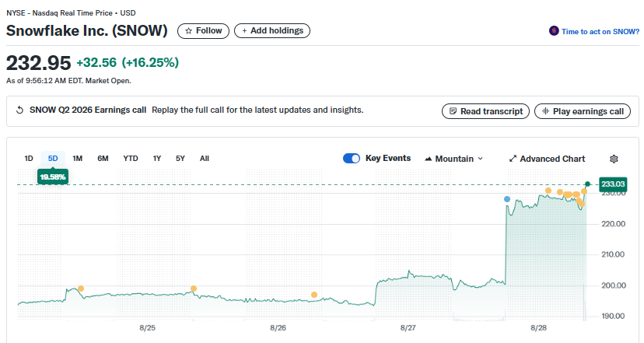Follow Snowflake Inc. stock

(x=203, y=31)
